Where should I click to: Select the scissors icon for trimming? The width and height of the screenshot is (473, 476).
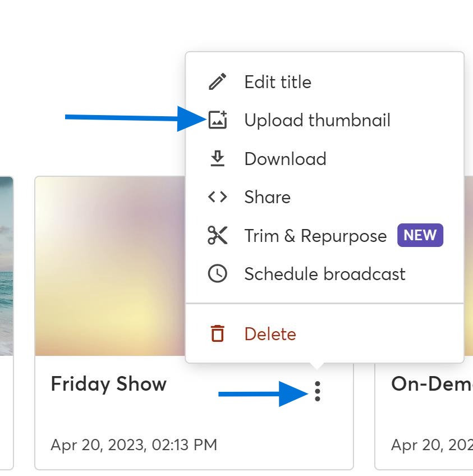tap(219, 235)
